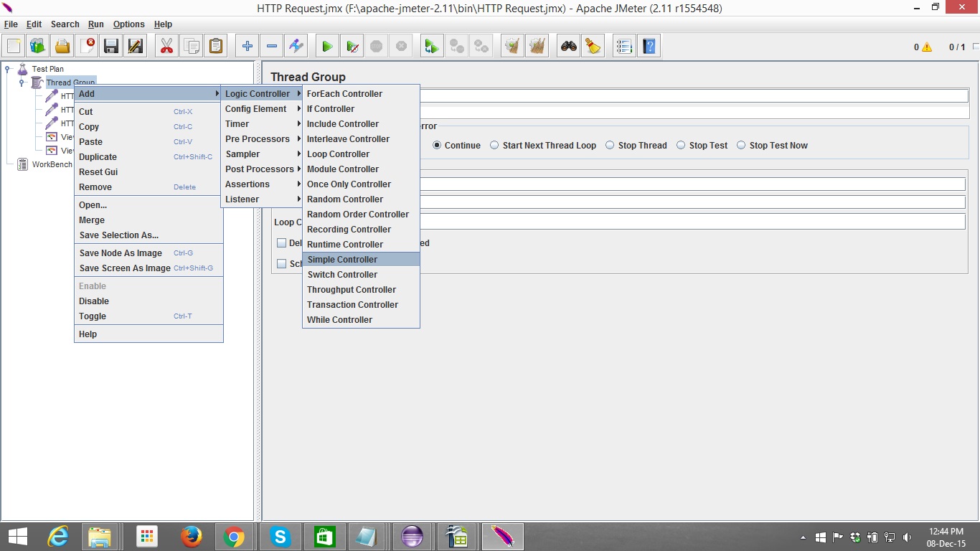Collapse the Thread Group tree node

pyautogui.click(x=22, y=83)
